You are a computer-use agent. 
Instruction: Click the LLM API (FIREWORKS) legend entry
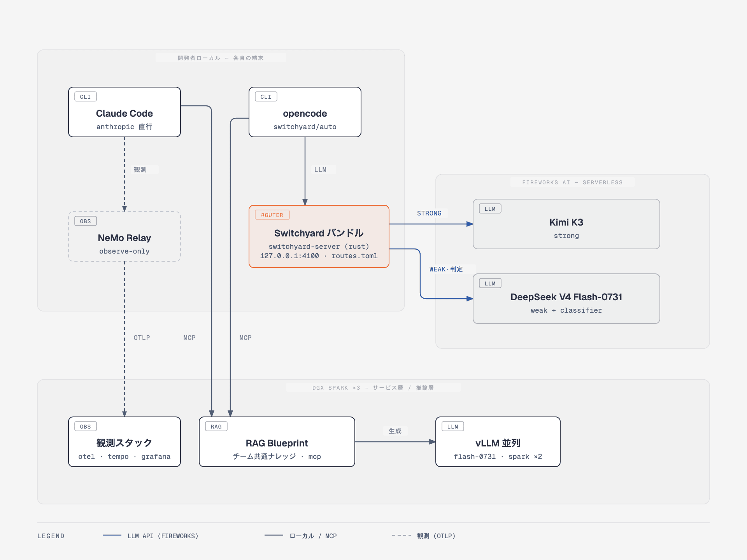pyautogui.click(x=163, y=536)
